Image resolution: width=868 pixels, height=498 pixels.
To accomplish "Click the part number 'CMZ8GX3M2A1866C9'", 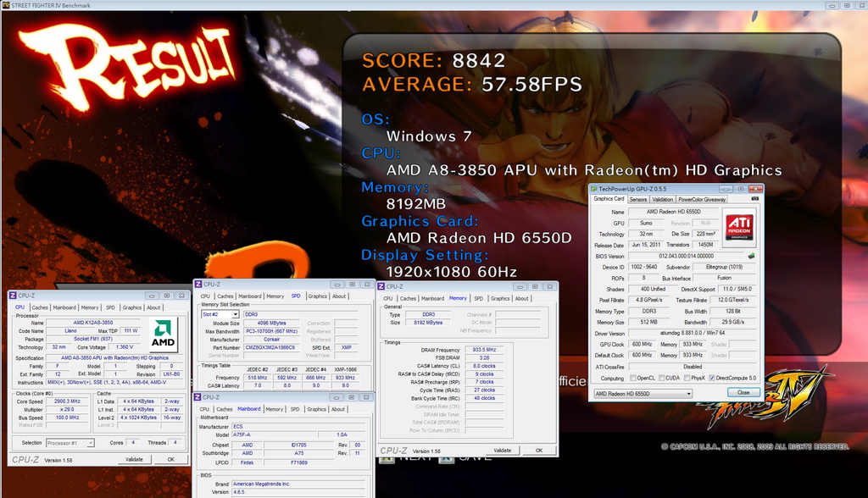I will pos(270,347).
